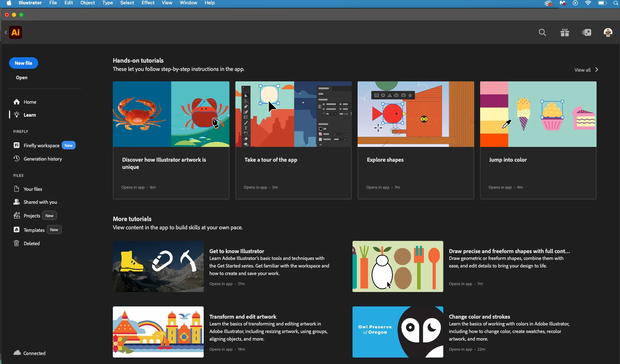Select Generation history label
This screenshot has width=620, height=364.
pos(43,159)
